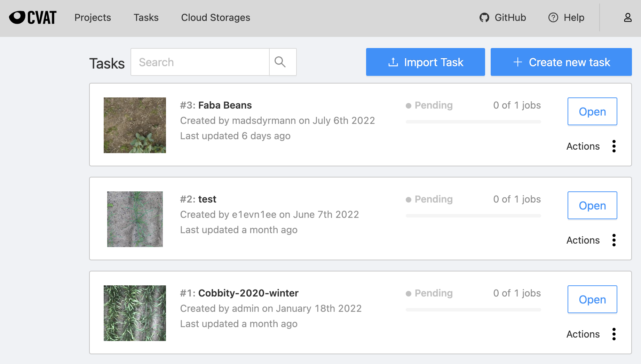
Task: Open the Cloud Storages page
Action: coord(215,17)
